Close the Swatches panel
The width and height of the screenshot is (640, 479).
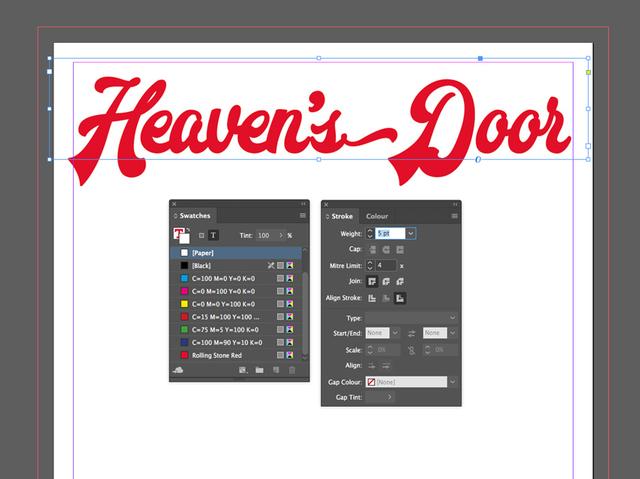(174, 204)
